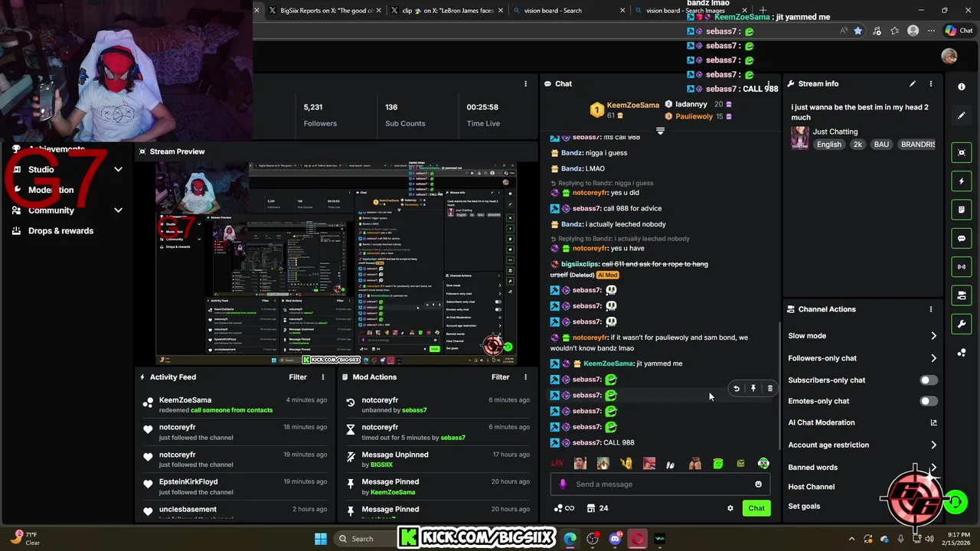Image resolution: width=980 pixels, height=551 pixels.
Task: Click the wrench sidebar icon
Action: pyautogui.click(x=962, y=324)
